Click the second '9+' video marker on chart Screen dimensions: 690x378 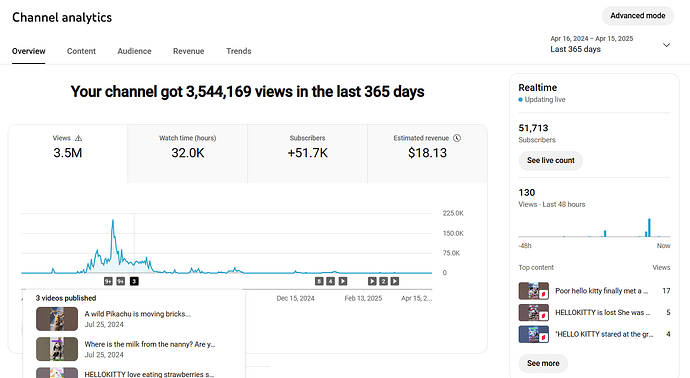pos(121,281)
